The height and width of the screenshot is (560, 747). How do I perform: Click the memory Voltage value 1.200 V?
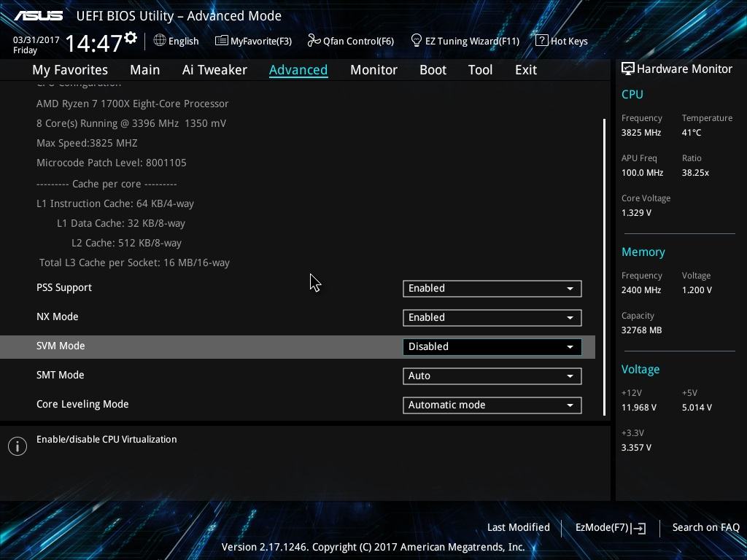(x=697, y=290)
